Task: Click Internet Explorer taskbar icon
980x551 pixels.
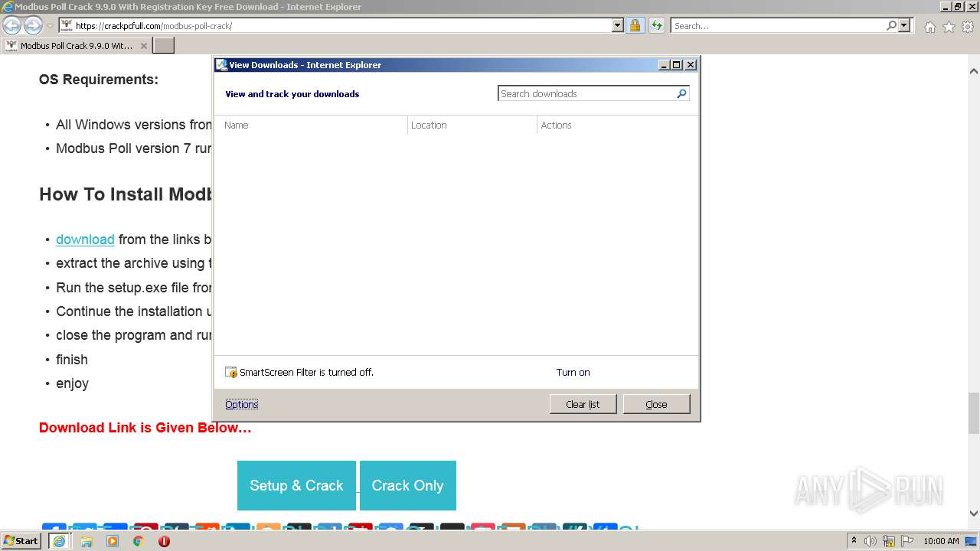Action: pyautogui.click(x=59, y=540)
